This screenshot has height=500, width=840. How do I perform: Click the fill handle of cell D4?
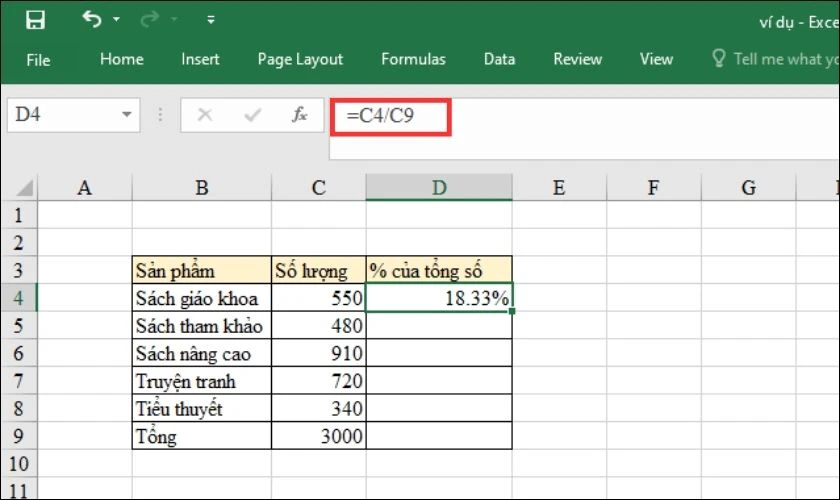click(x=512, y=311)
